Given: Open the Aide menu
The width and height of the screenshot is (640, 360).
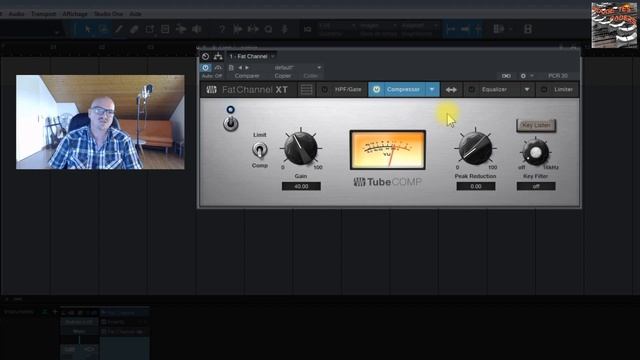Looking at the screenshot, I should 135,14.
